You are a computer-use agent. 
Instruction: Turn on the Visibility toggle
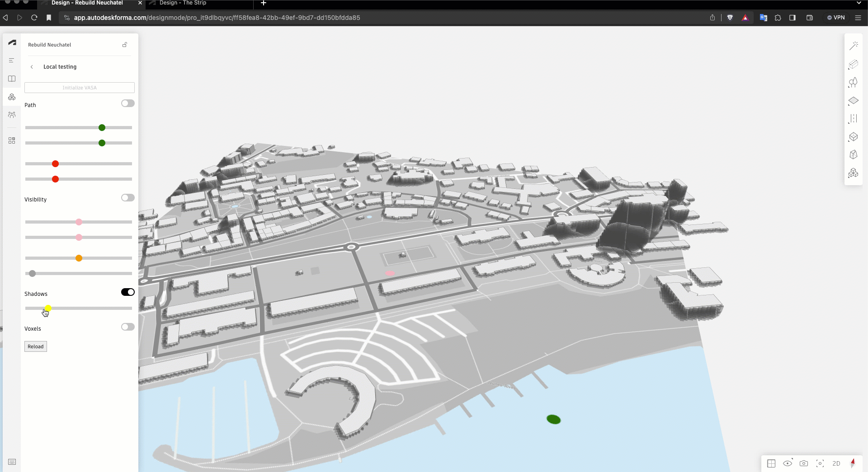(x=127, y=198)
